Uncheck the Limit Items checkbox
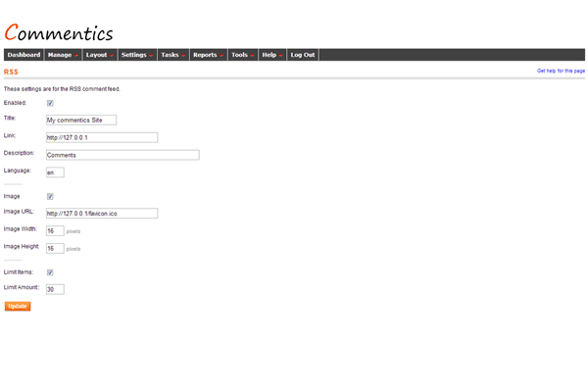 tap(50, 272)
